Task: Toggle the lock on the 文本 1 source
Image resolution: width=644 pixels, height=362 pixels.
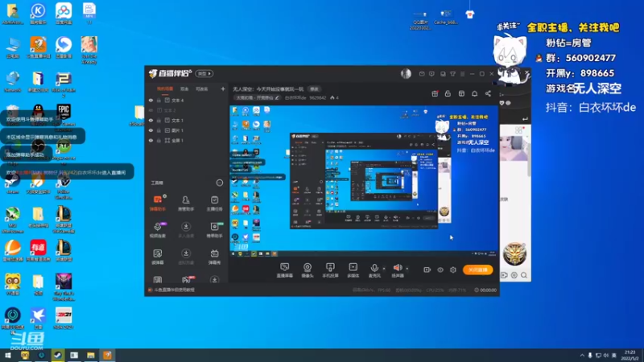Action: pos(159,120)
